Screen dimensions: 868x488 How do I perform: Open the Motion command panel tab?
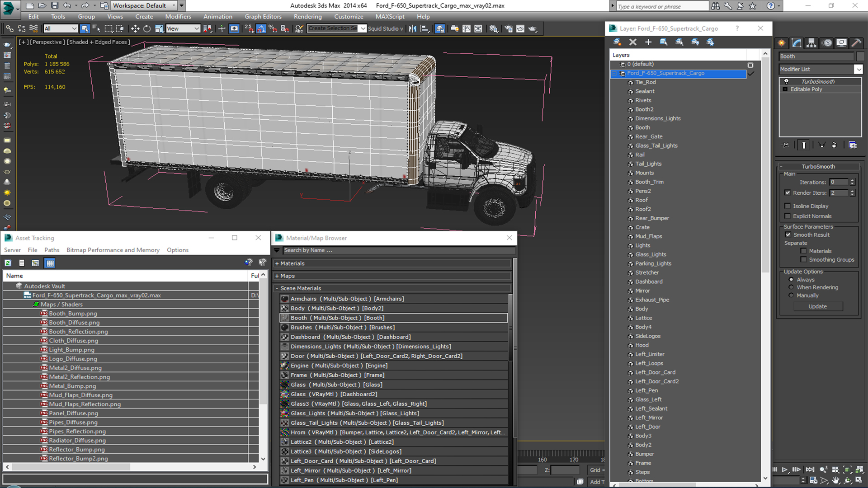(827, 43)
